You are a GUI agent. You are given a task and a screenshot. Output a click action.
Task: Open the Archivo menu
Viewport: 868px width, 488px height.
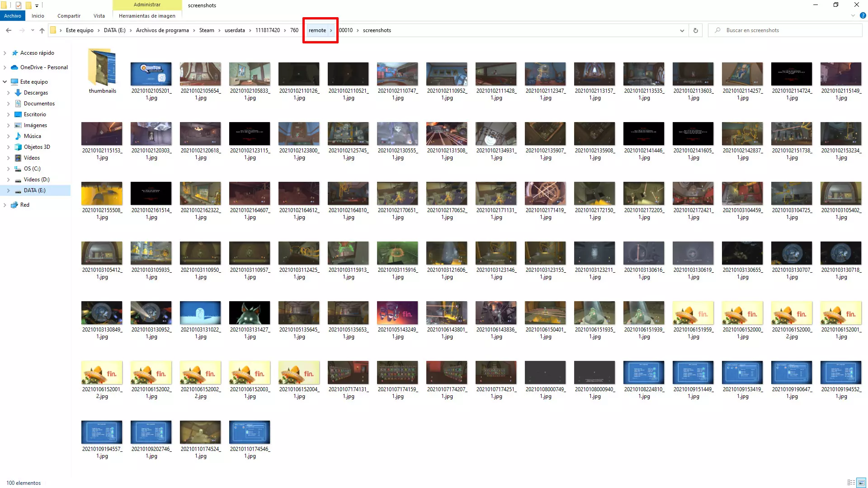pyautogui.click(x=13, y=16)
